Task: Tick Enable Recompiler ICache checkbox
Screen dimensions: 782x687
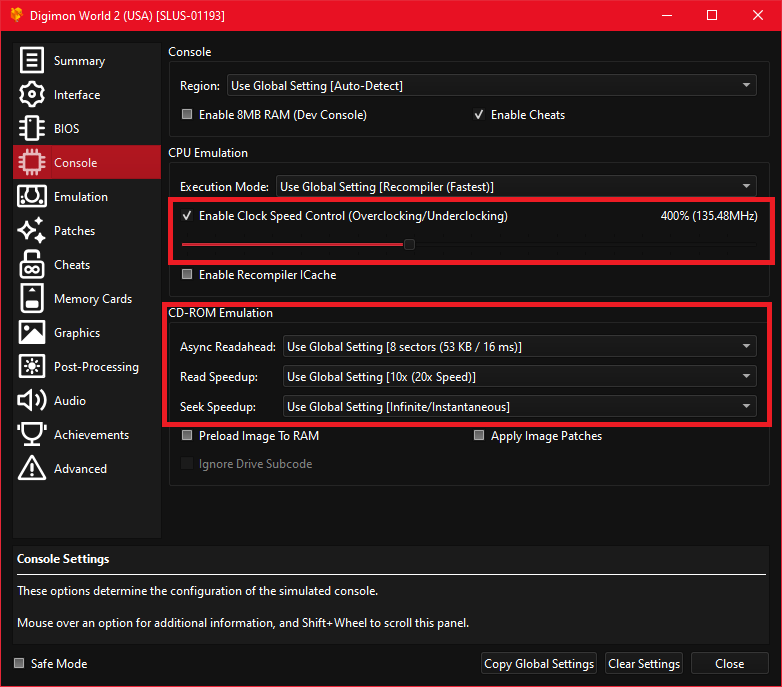Action: pyautogui.click(x=187, y=274)
